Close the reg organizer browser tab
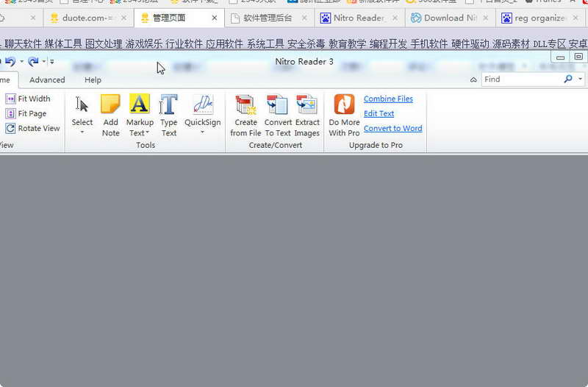 tap(576, 18)
